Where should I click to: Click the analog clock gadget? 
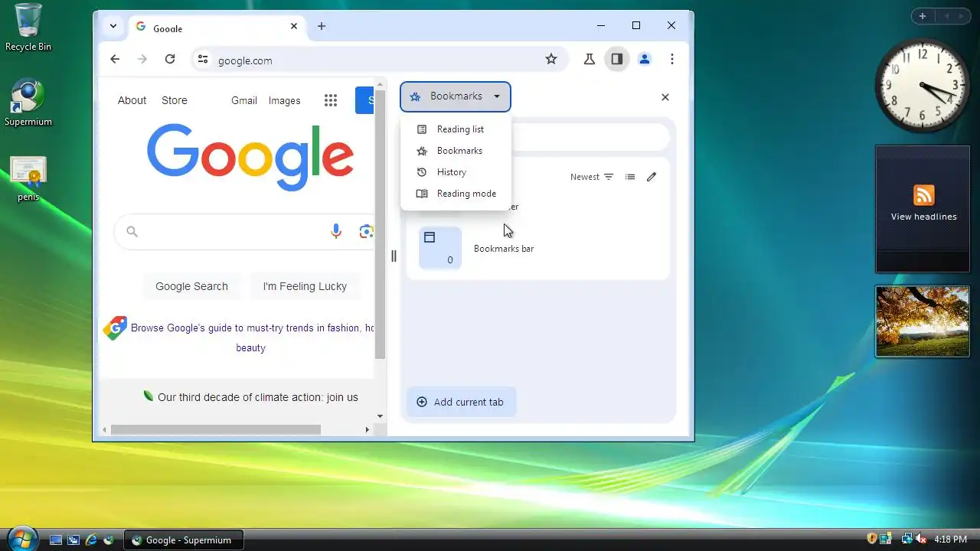pyautogui.click(x=923, y=84)
